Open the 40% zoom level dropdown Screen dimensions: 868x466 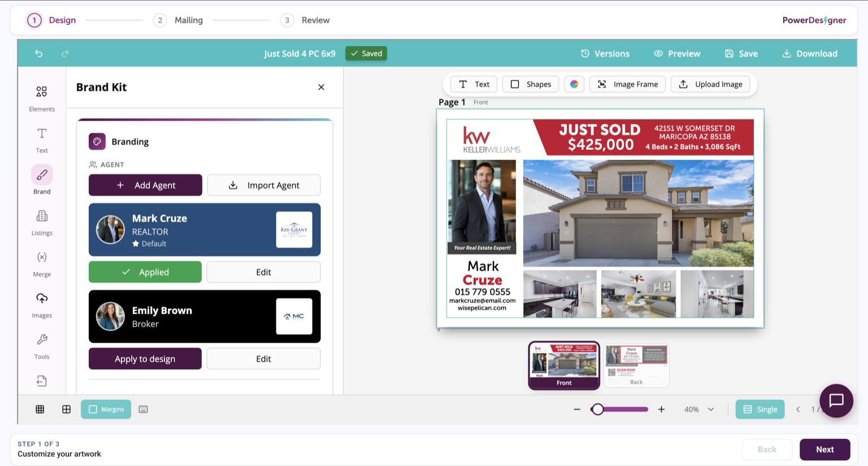[x=699, y=409]
